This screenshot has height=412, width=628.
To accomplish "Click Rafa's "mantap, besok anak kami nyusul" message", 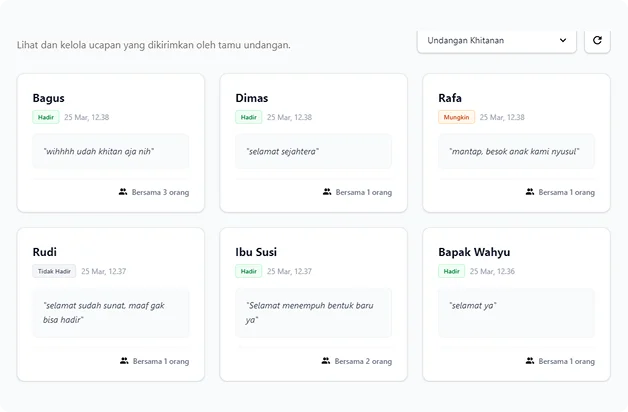I will click(x=515, y=152).
